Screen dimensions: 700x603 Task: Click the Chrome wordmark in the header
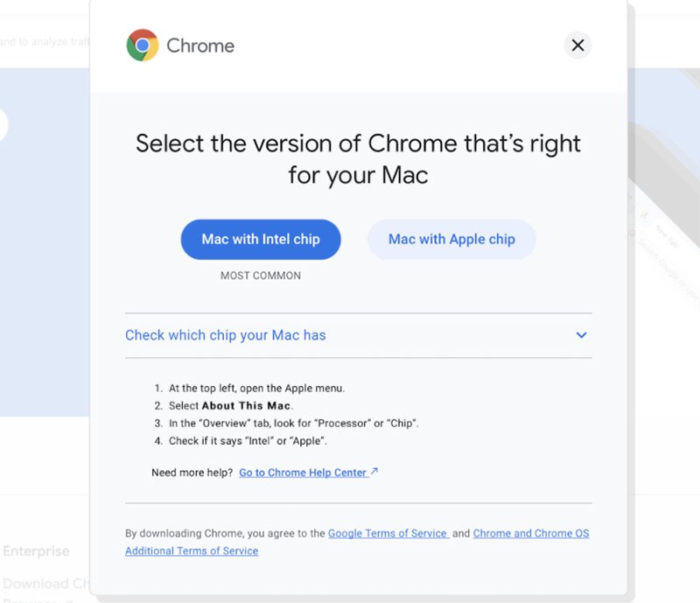pos(200,46)
